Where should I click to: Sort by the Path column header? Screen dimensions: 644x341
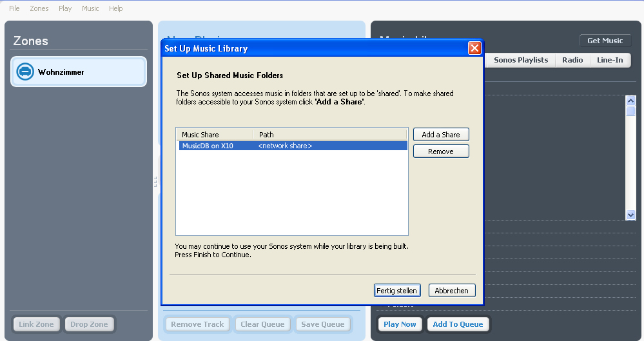330,134
